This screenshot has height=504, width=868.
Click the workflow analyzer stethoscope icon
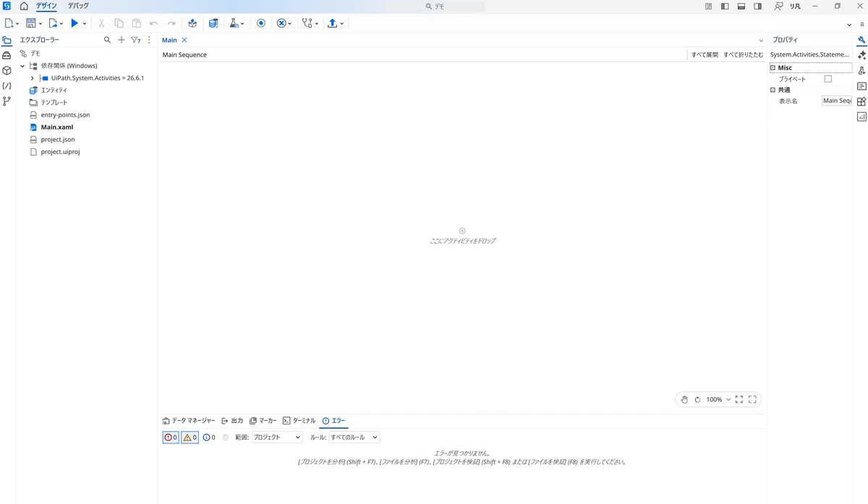[x=307, y=23]
